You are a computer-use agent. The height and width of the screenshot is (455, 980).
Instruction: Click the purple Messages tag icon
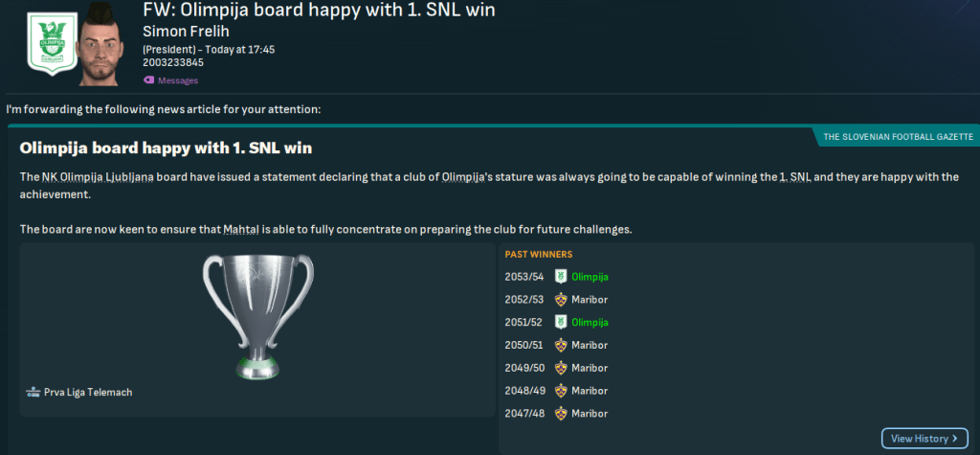pyautogui.click(x=148, y=80)
